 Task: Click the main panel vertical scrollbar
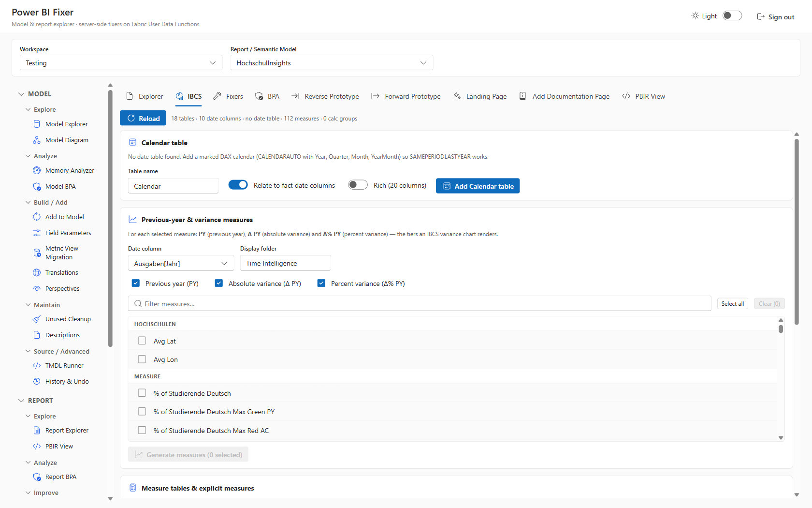click(797, 232)
